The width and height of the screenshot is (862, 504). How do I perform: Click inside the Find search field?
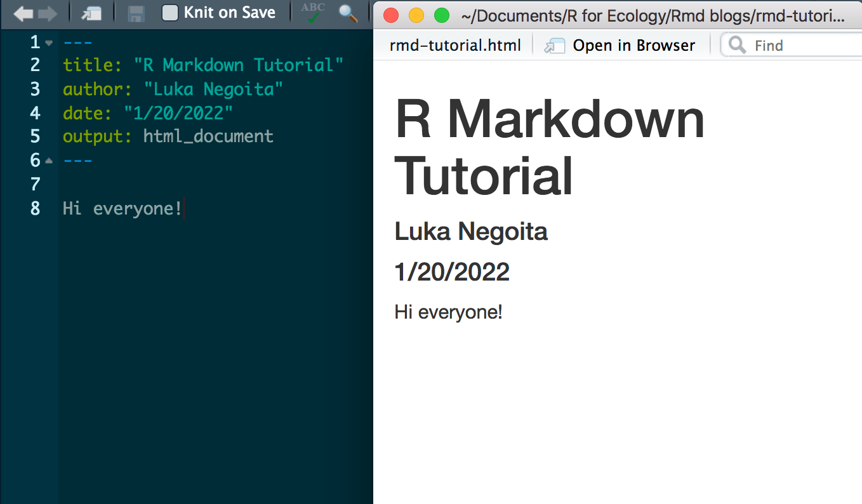[x=793, y=44]
